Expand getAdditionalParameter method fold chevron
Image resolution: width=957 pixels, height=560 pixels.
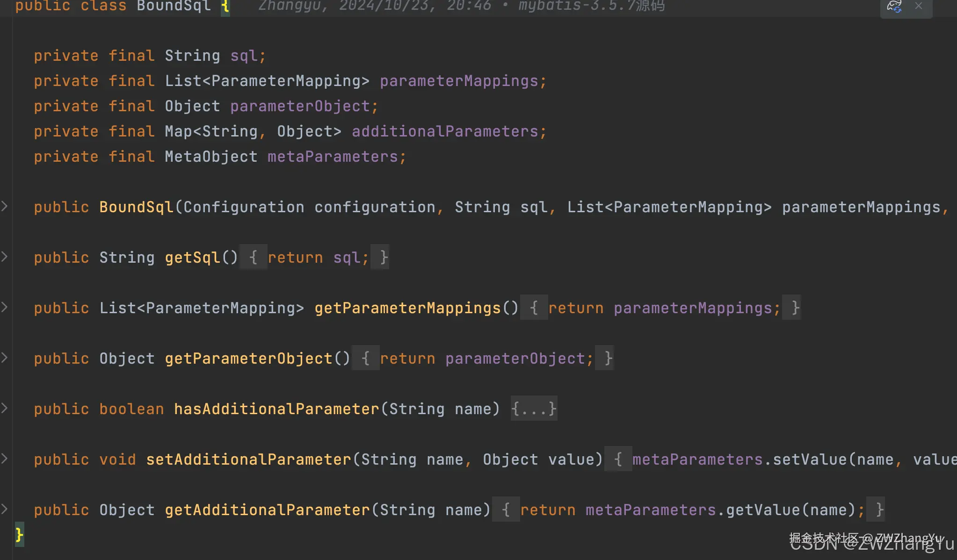(x=5, y=509)
